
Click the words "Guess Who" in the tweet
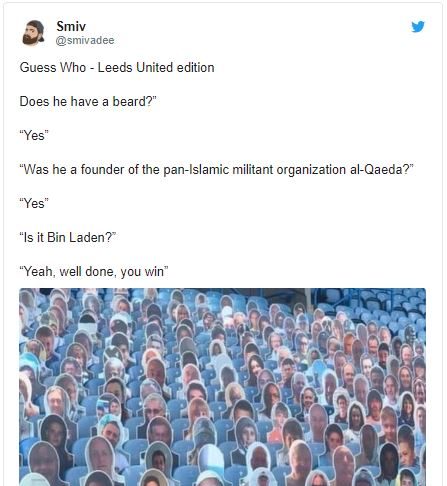pyautogui.click(x=53, y=68)
